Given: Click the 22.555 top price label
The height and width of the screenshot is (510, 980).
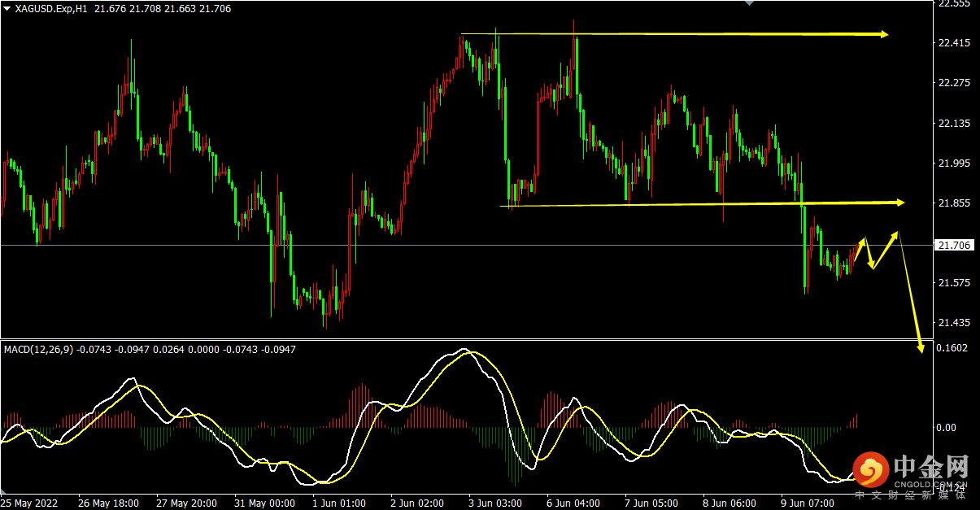Looking at the screenshot, I should [x=955, y=4].
